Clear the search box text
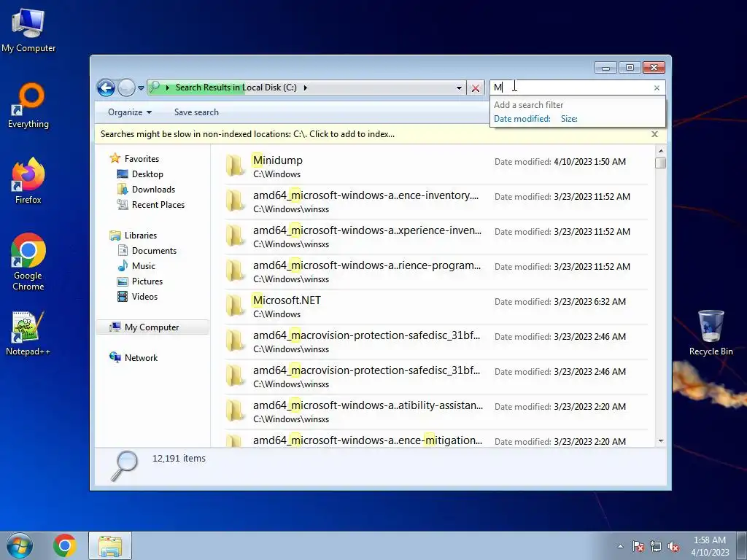747x560 pixels. point(657,88)
